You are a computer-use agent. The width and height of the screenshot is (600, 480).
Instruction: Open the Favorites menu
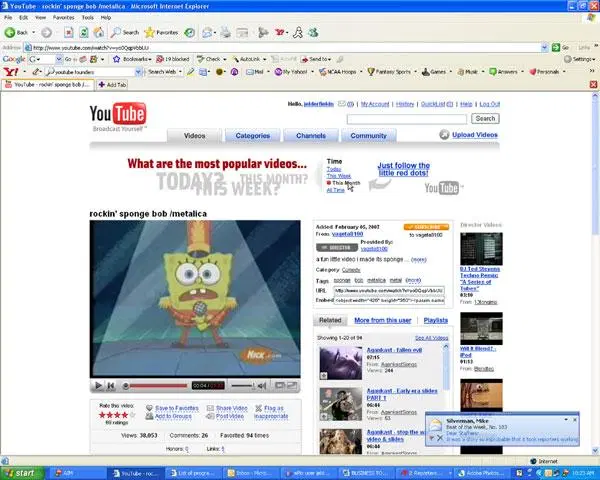(63, 17)
